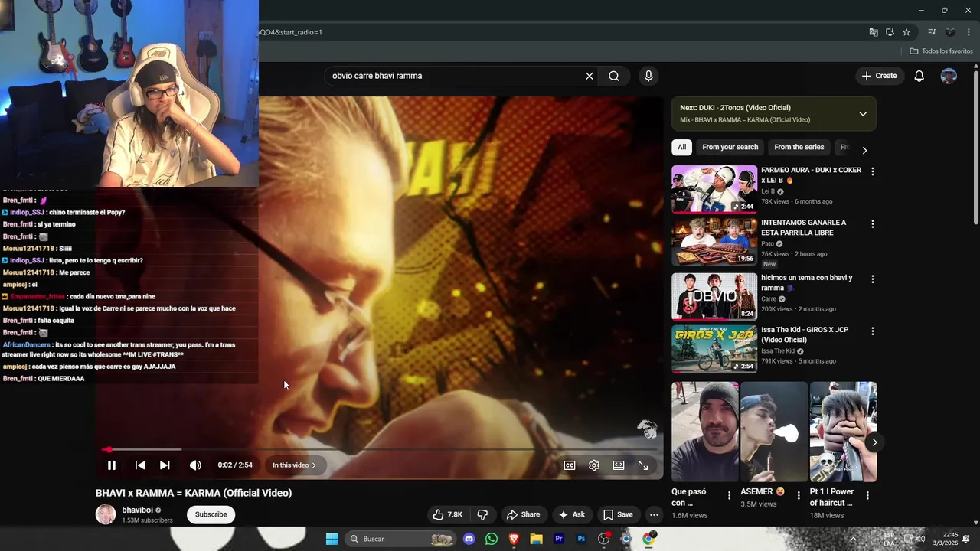Screen dimensions: 980x551
Task: Open Photoshop from the taskbar
Action: coord(581,539)
